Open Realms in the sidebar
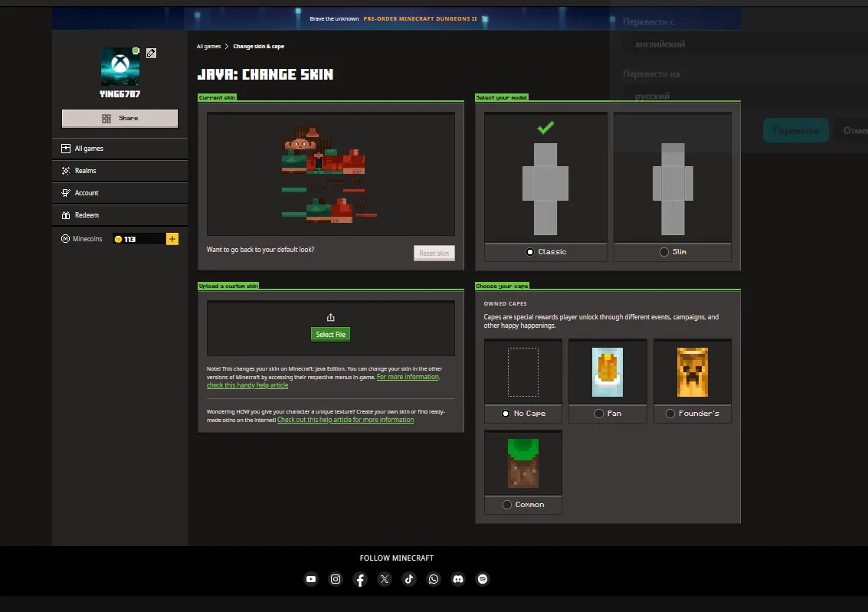868x612 pixels. (x=120, y=171)
